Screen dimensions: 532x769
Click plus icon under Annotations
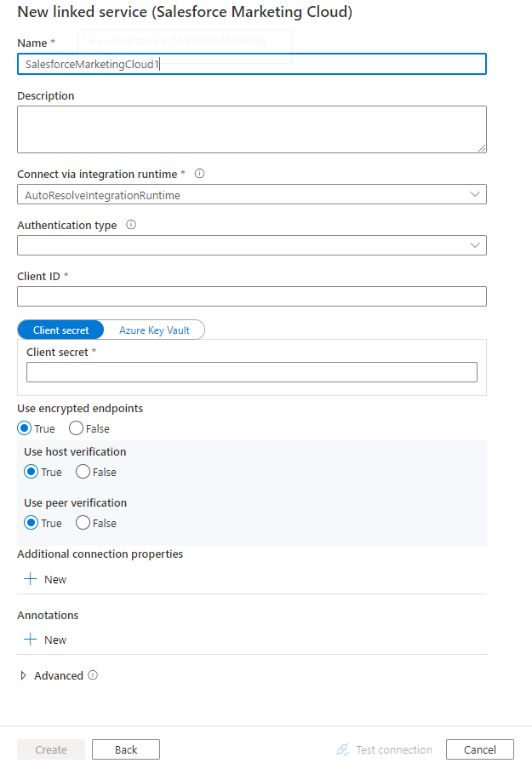click(31, 640)
